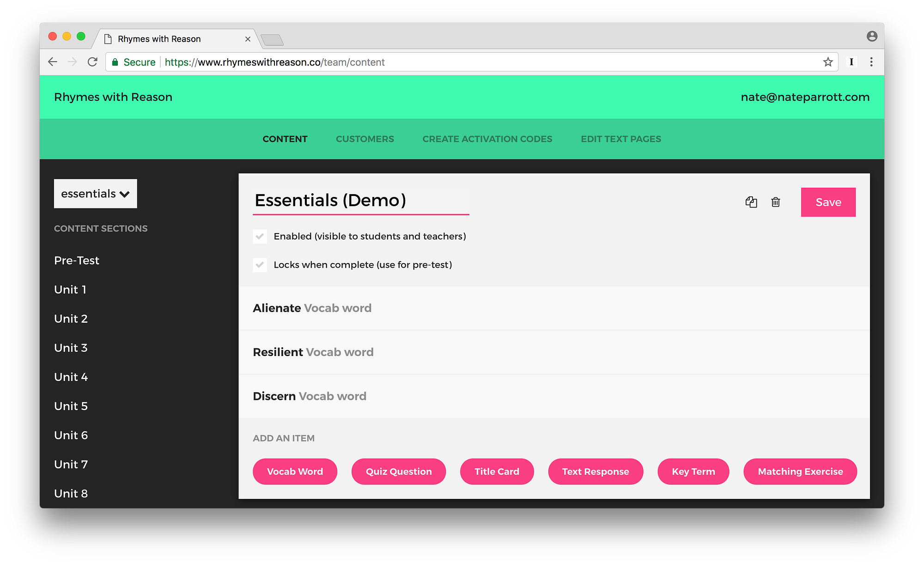924x565 pixels.
Task: Click the browser reload icon
Action: (x=92, y=62)
